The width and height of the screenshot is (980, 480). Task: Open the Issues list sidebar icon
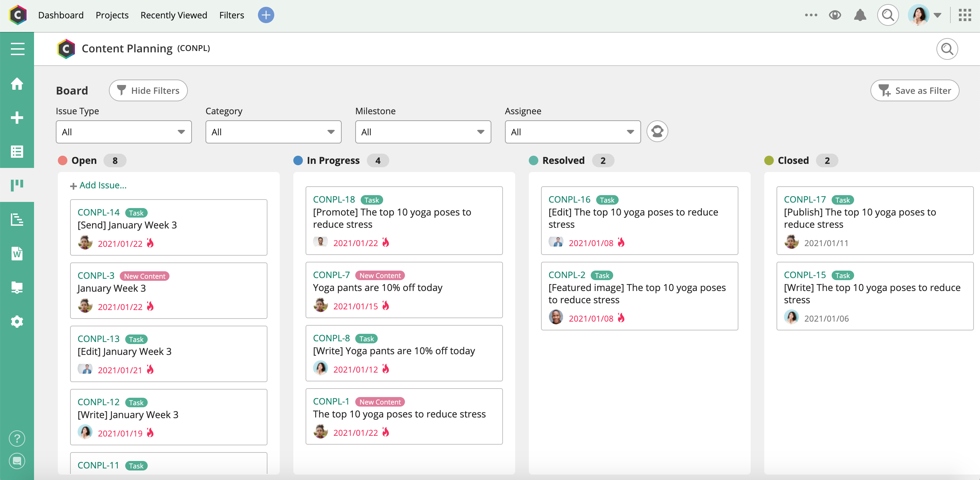[x=17, y=151]
